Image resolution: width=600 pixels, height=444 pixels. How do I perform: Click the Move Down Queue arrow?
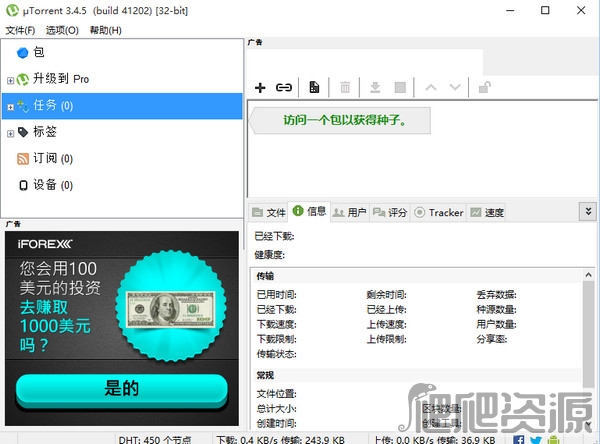455,87
